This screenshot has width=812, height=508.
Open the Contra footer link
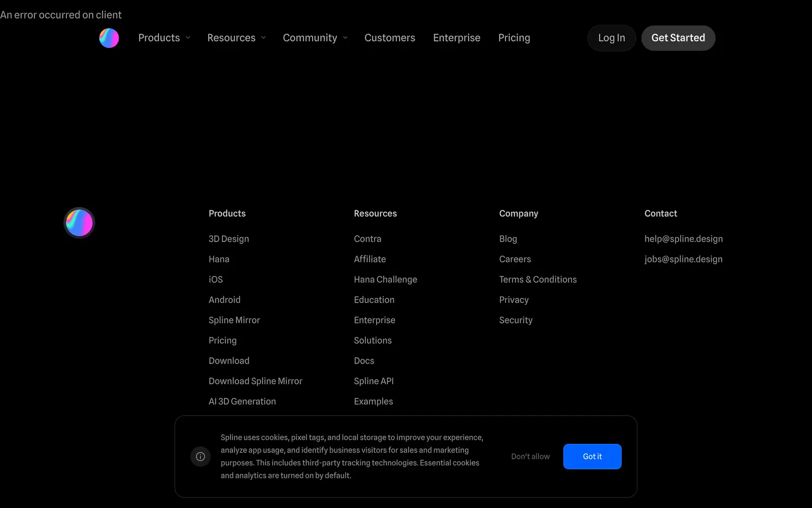[x=367, y=239]
